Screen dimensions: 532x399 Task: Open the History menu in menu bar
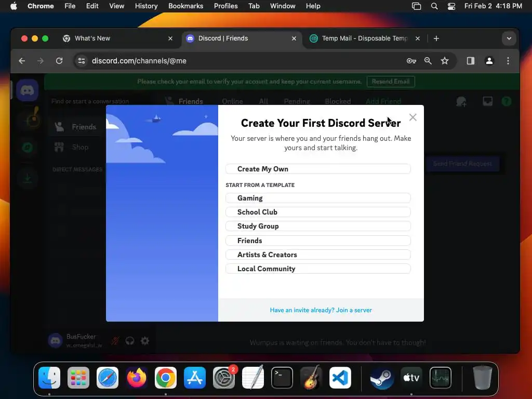146,6
